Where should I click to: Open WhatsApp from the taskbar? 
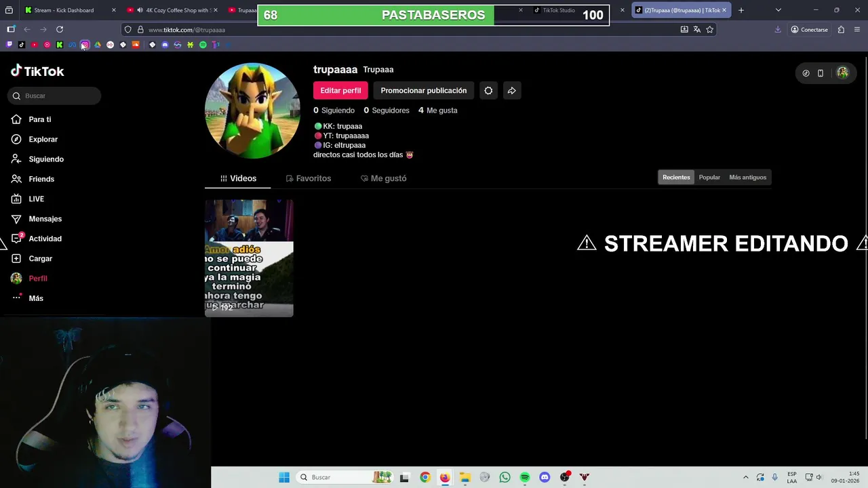click(505, 477)
